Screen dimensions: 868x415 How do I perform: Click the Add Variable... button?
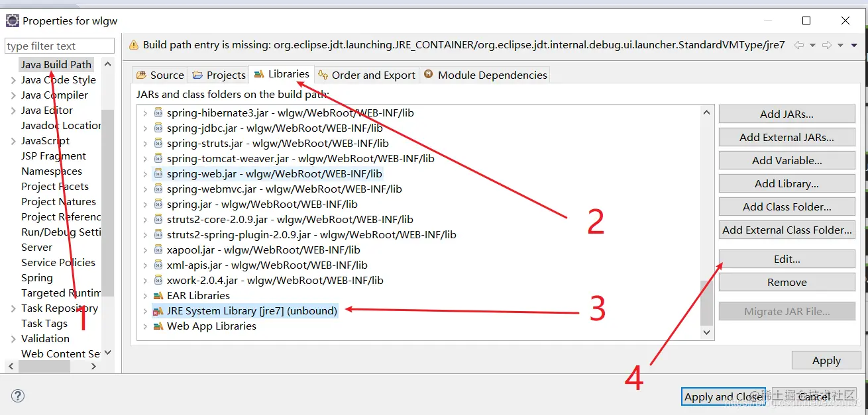pyautogui.click(x=787, y=160)
